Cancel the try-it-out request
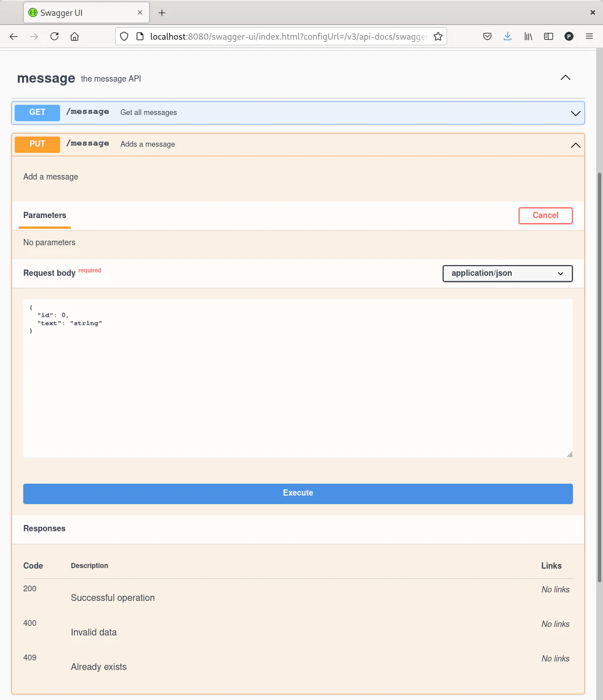This screenshot has width=603, height=700. pos(545,215)
